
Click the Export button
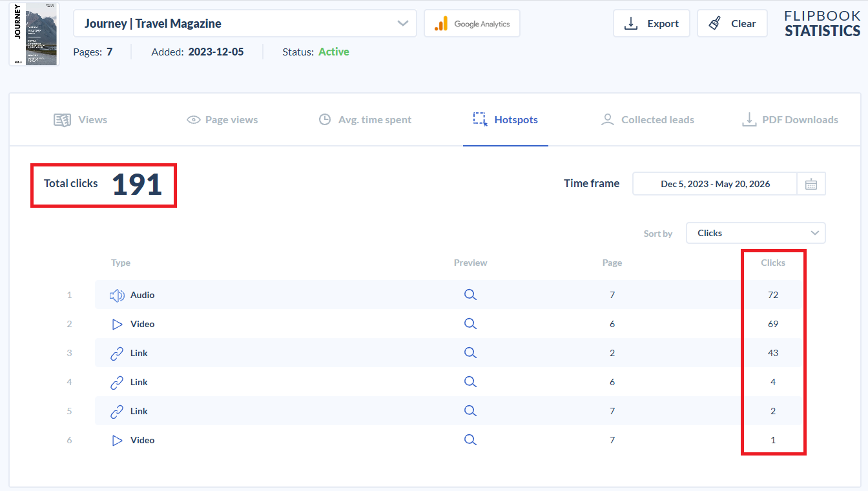click(x=652, y=23)
